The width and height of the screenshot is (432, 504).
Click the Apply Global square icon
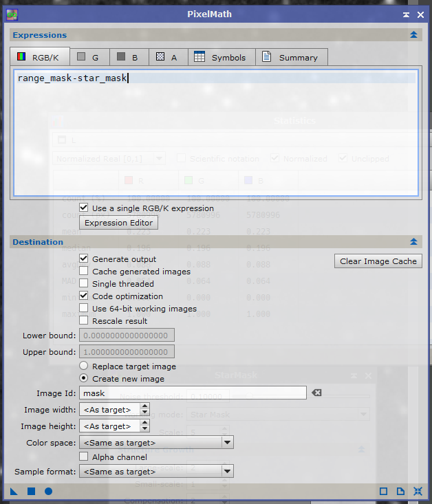tap(31, 491)
